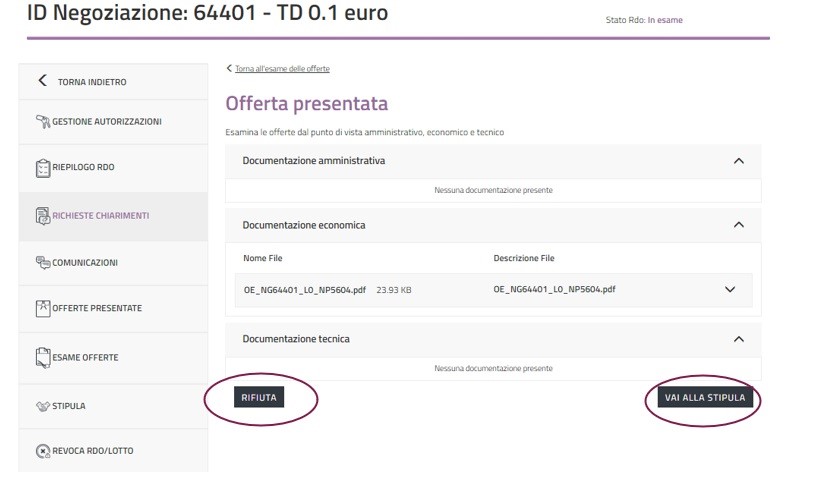Click the Esame Offerte document icon
This screenshot has height=484, width=814.
tap(43, 357)
